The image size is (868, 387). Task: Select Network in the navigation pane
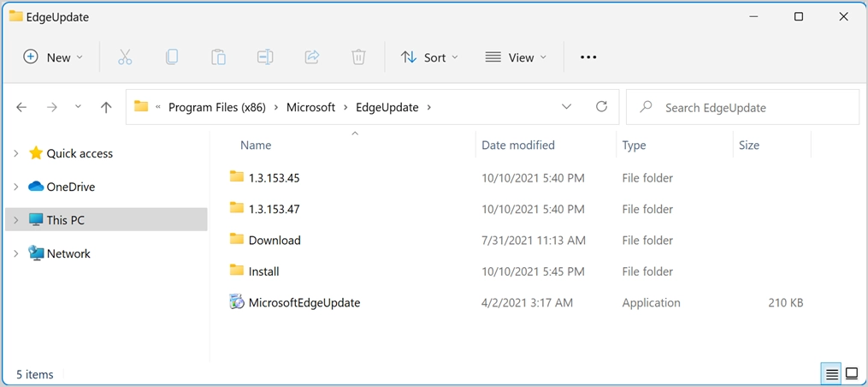tap(68, 253)
